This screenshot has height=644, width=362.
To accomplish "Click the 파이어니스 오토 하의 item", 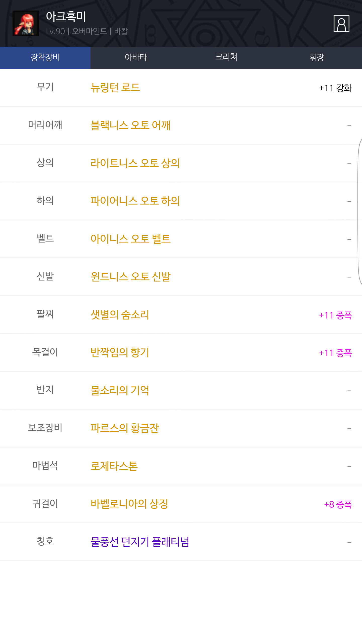I will pyautogui.click(x=135, y=201).
